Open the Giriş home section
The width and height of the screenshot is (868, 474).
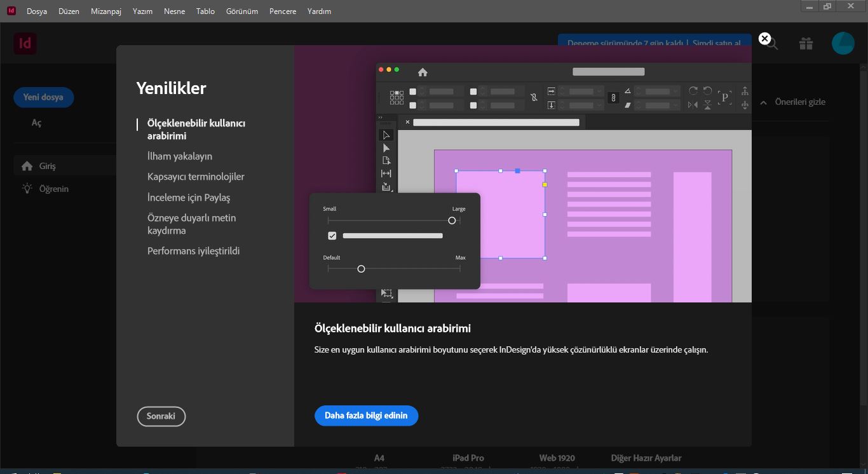coord(64,166)
